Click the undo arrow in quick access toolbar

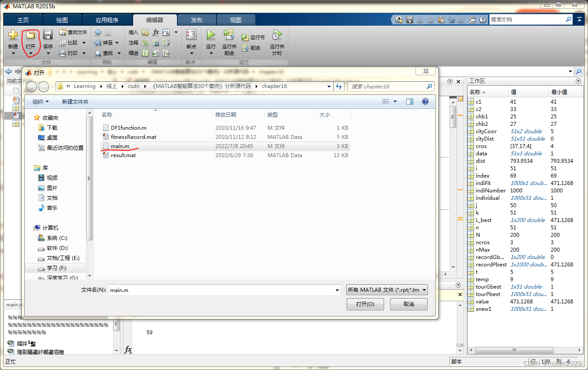[451, 20]
